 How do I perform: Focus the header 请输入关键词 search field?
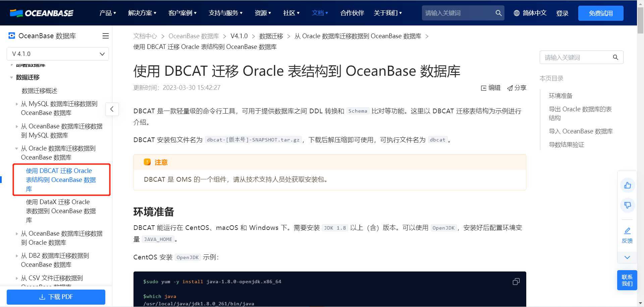[458, 13]
